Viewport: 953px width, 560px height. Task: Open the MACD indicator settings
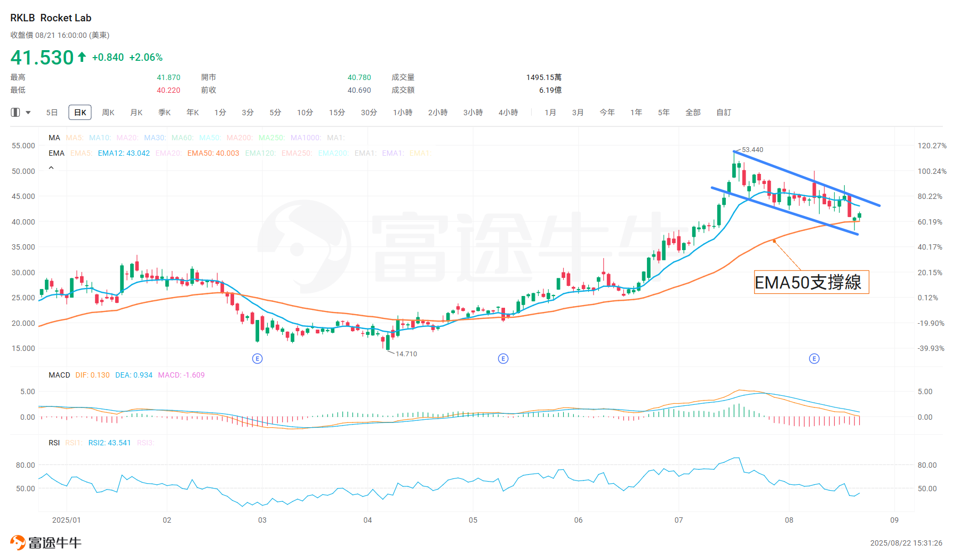click(59, 375)
